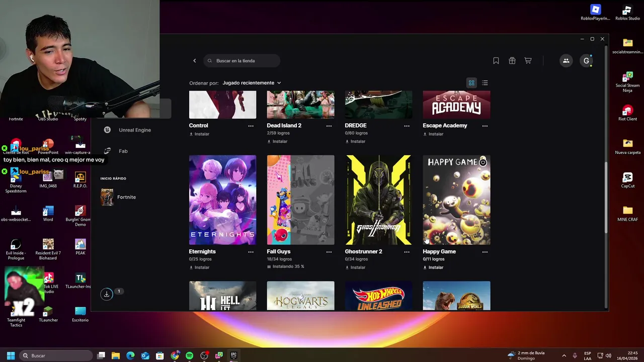This screenshot has width=644, height=362.
Task: Switch library to list view
Action: coord(485,83)
